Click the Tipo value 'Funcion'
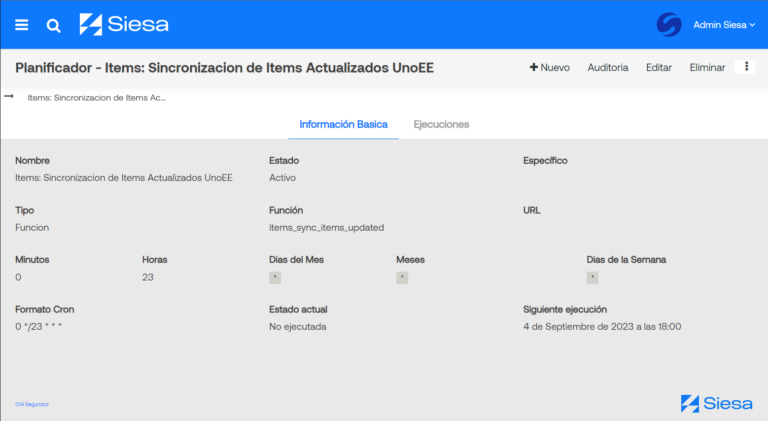This screenshot has width=768, height=421. tap(32, 228)
